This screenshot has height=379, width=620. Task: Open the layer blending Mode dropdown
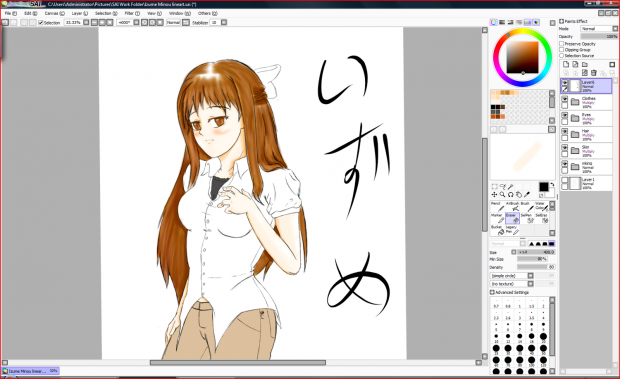click(x=599, y=29)
